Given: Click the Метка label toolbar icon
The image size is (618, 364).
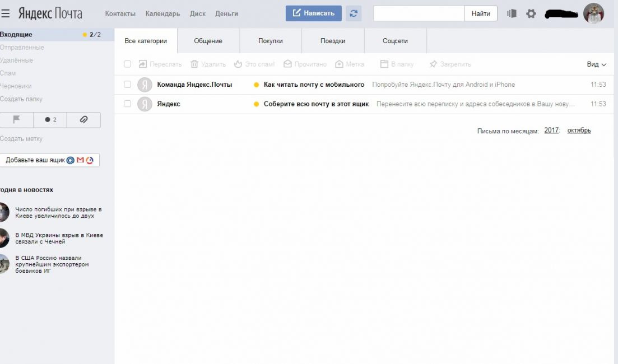Looking at the screenshot, I should pyautogui.click(x=339, y=64).
